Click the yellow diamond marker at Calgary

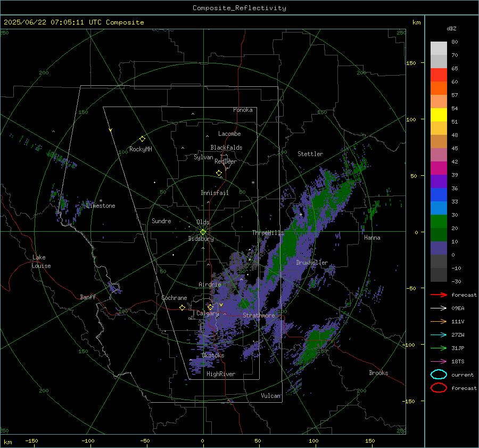(210, 307)
